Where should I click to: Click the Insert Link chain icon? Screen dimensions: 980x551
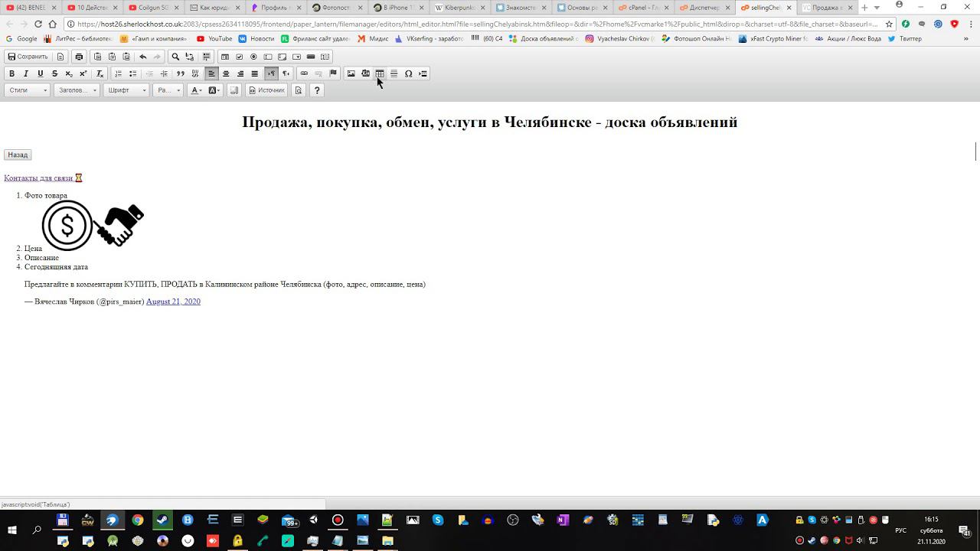pyautogui.click(x=304, y=73)
